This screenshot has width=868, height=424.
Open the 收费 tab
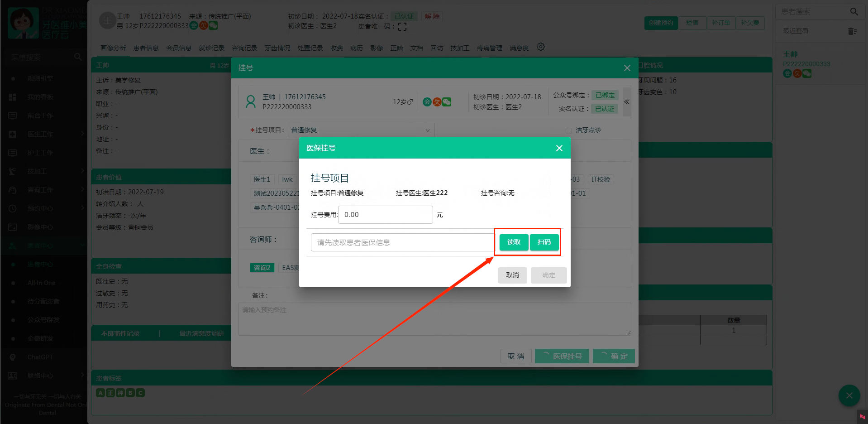336,48
